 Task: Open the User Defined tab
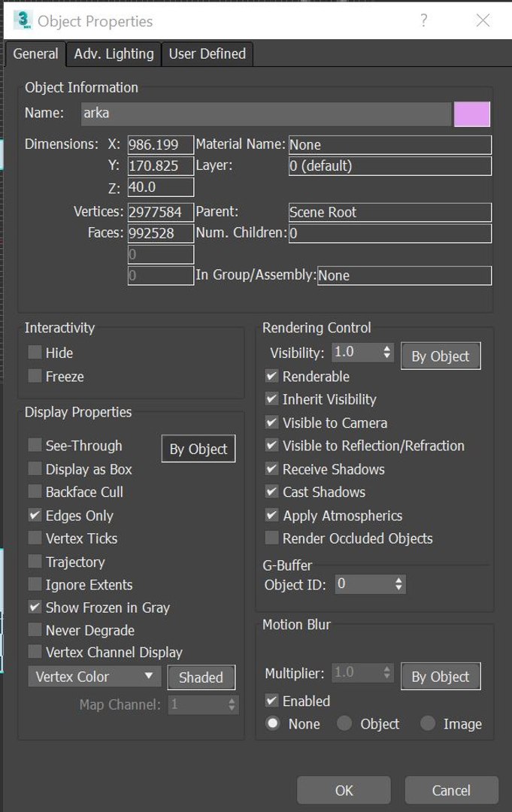click(207, 54)
